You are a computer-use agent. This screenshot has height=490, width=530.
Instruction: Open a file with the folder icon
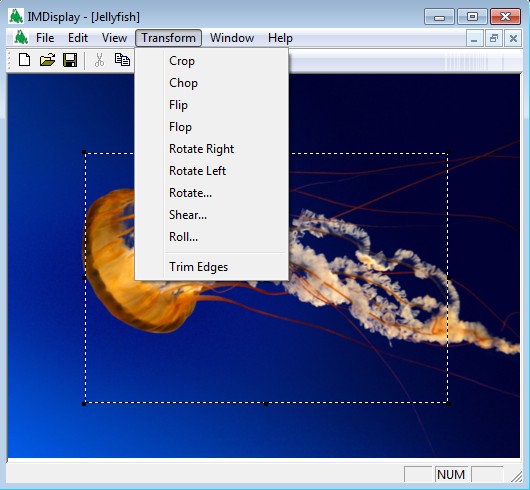(x=47, y=60)
